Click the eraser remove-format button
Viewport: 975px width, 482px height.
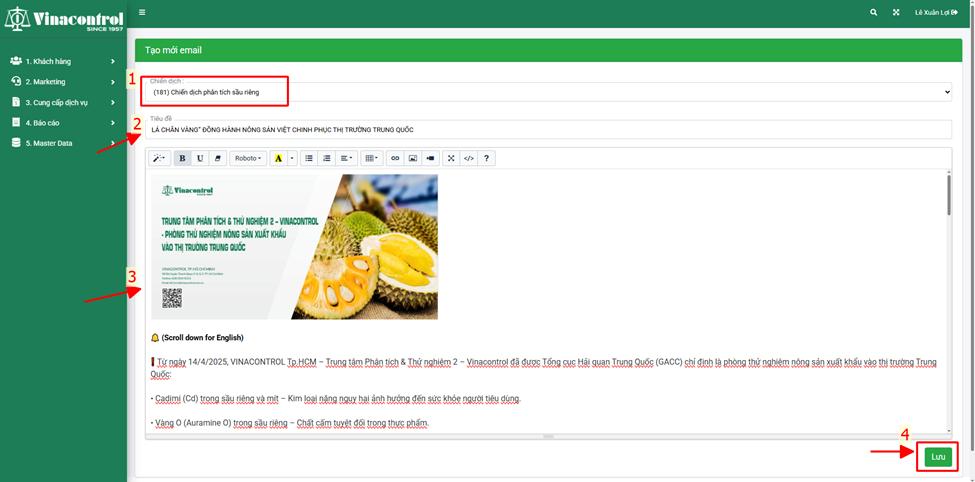coord(218,159)
